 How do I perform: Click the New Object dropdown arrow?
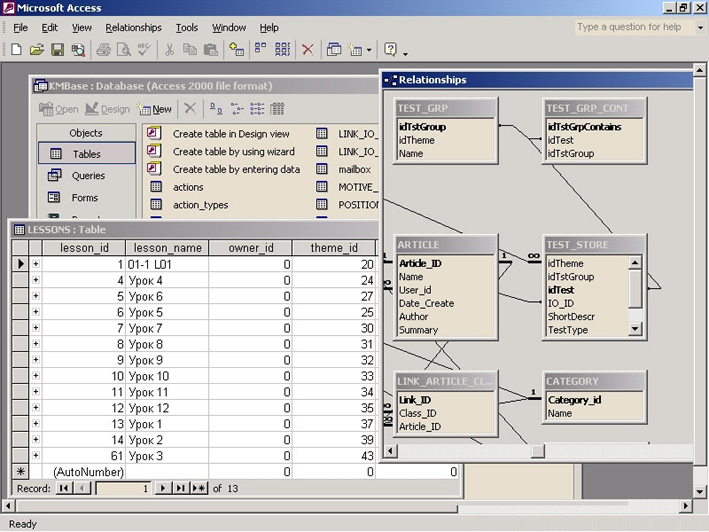[369, 50]
